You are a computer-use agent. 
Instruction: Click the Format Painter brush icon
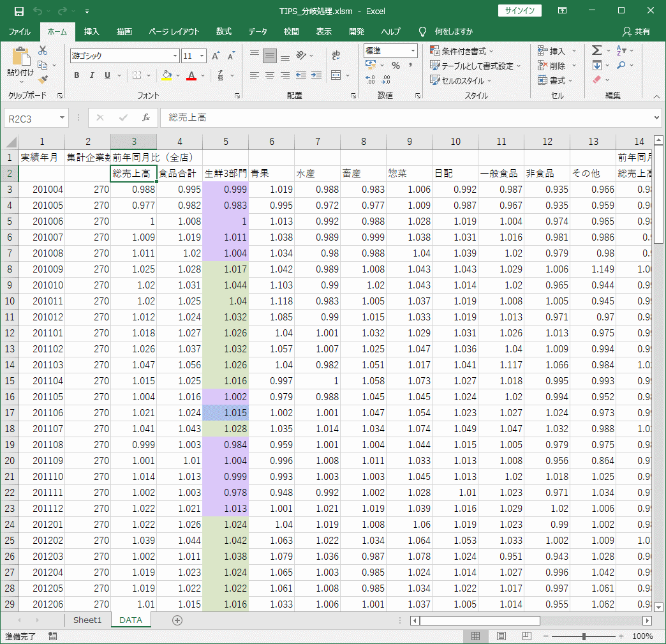43,80
